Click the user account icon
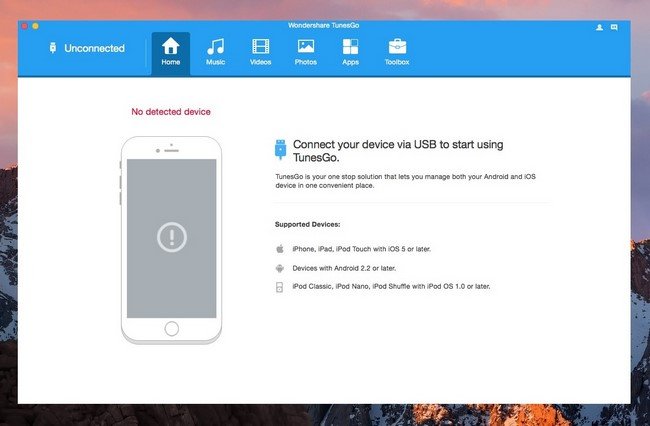Viewport: 650px width, 426px height. click(599, 27)
